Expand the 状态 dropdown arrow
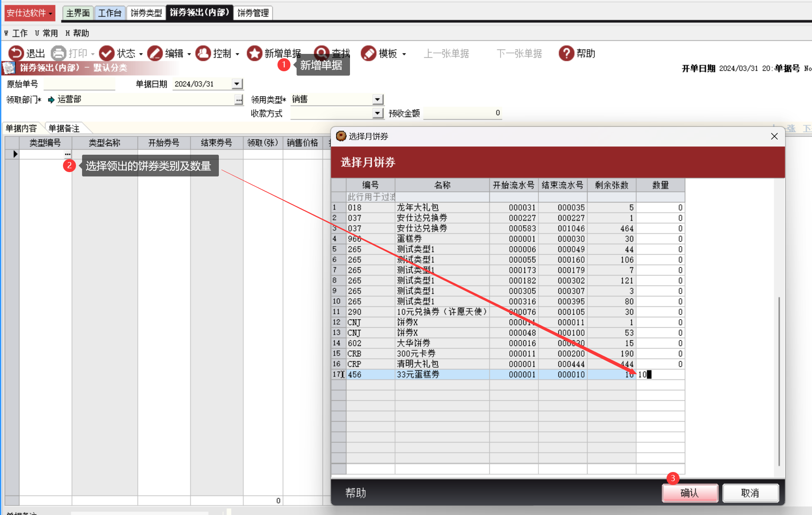The width and height of the screenshot is (812, 515). pyautogui.click(x=141, y=54)
